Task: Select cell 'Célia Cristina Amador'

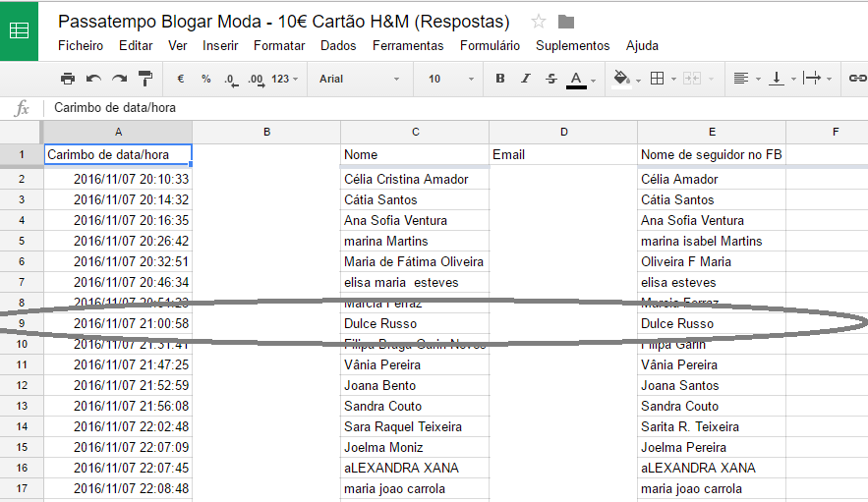Action: point(415,180)
